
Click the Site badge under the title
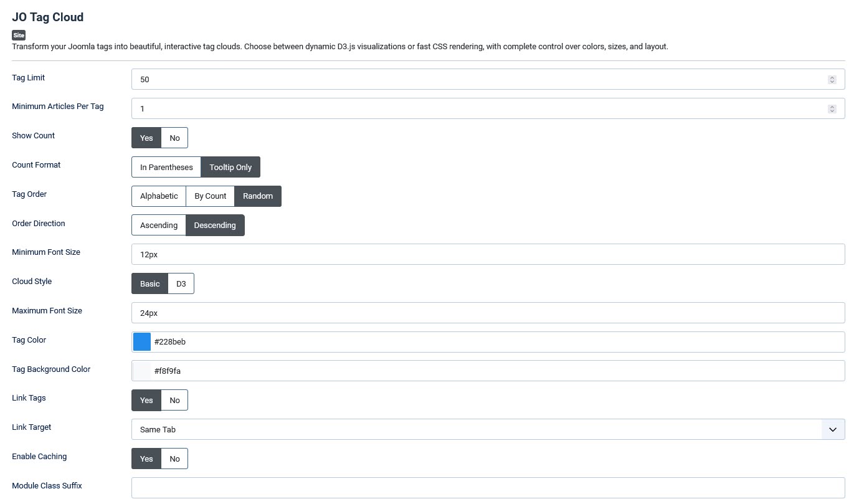coord(19,36)
